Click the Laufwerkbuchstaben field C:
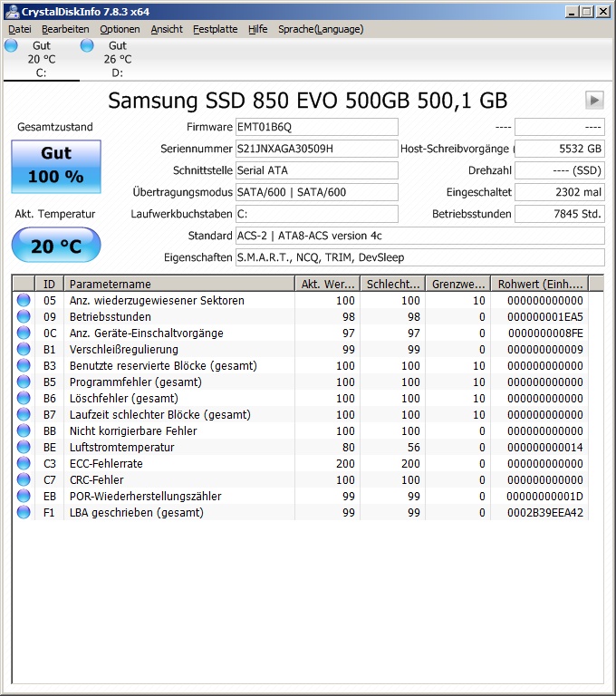616x696 pixels. pyautogui.click(x=317, y=214)
